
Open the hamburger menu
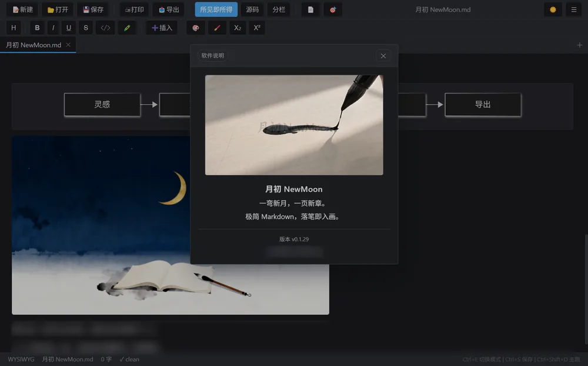[574, 9]
